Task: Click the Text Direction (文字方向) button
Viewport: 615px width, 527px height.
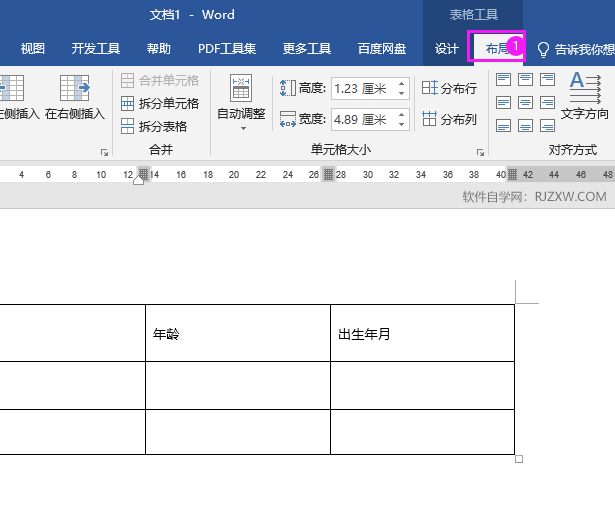Action: [x=585, y=96]
